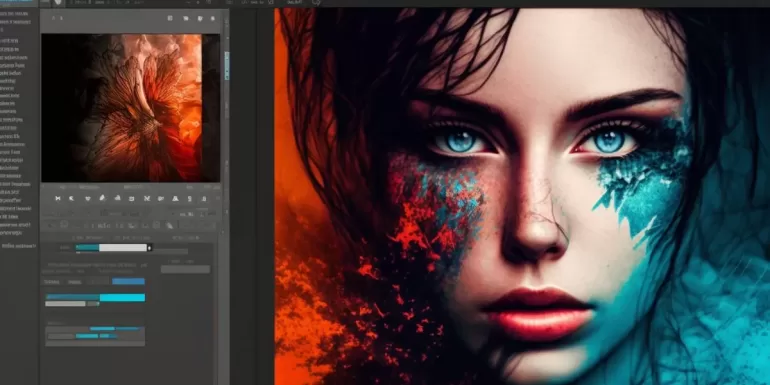Click the fourth icon in the row below the flower preview
Screen dimensions: 770x385
click(x=102, y=198)
